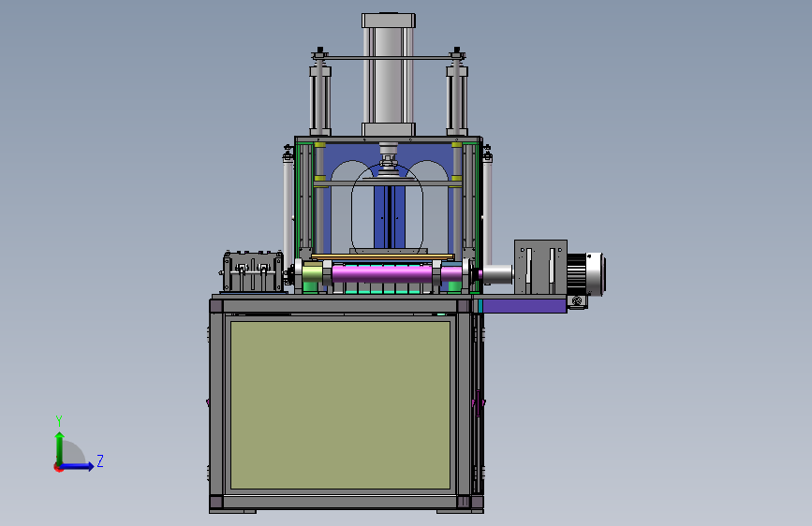Click the red origin point of the triad
This screenshot has width=812, height=526.
point(58,467)
